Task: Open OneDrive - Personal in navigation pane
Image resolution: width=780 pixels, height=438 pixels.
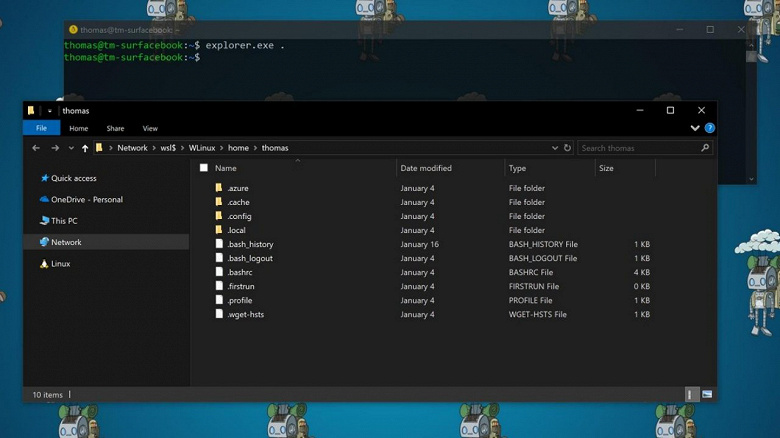Action: point(86,200)
